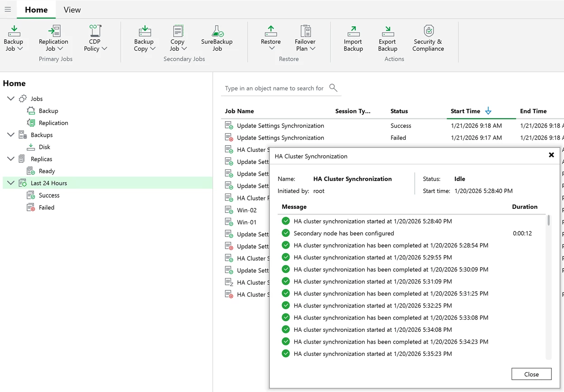The width and height of the screenshot is (564, 392).
Task: Click the Import Backup icon
Action: click(353, 31)
